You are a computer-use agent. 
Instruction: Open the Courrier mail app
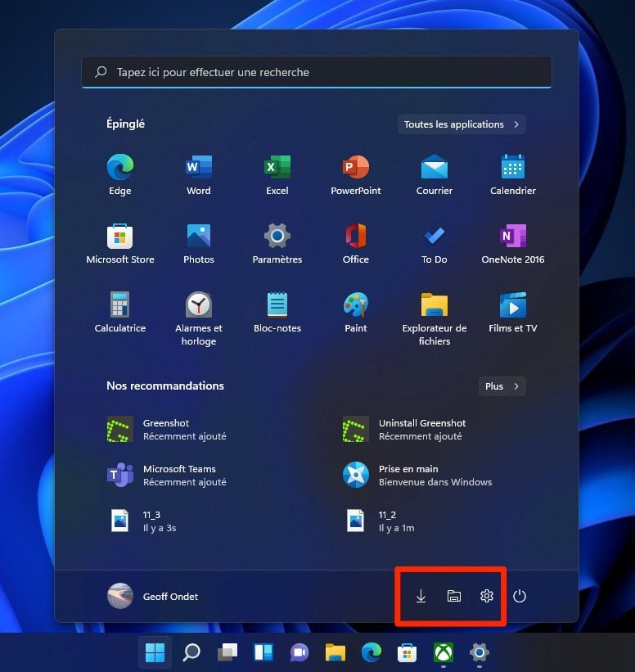point(434,174)
